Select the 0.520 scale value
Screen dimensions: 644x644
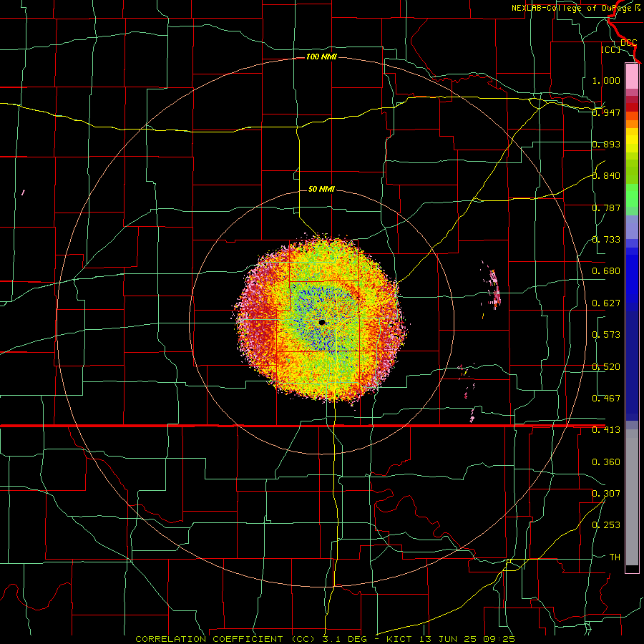[x=606, y=367]
